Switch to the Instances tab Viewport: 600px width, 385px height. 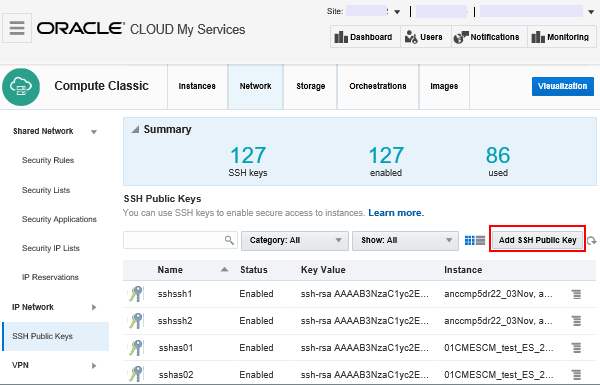197,86
